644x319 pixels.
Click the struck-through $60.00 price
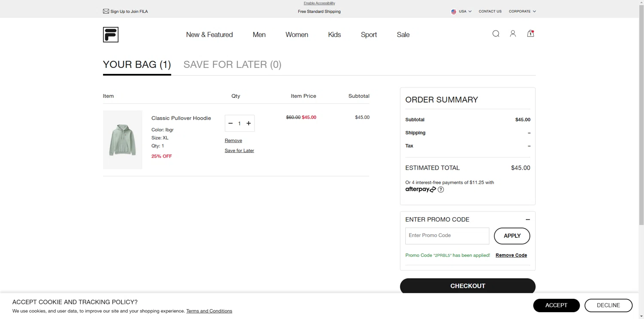click(x=293, y=117)
